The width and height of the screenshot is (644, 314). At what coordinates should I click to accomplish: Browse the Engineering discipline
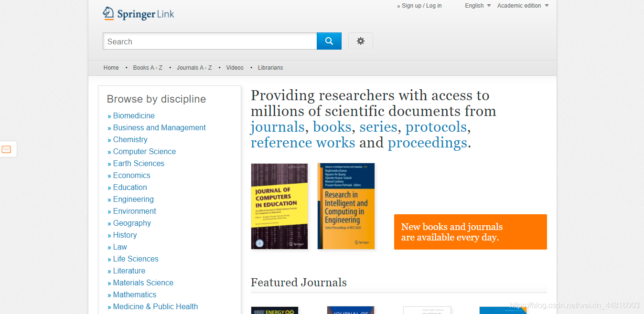pos(133,199)
